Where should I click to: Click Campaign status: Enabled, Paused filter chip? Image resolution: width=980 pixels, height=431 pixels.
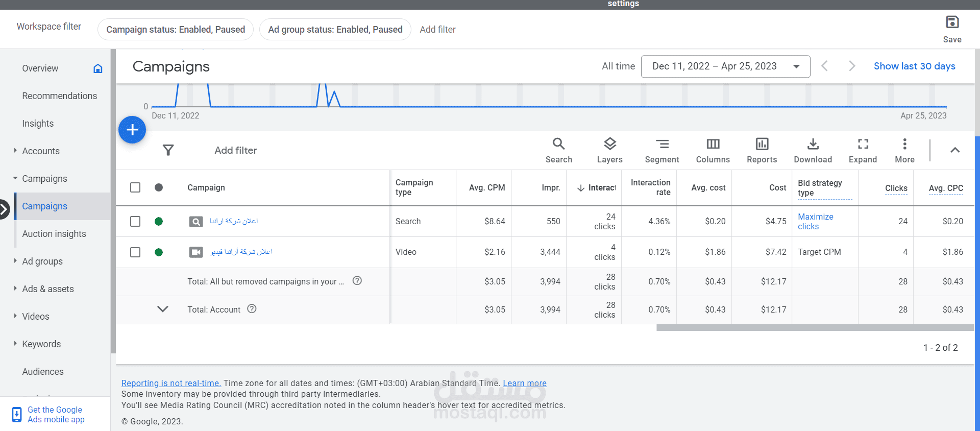[176, 30]
